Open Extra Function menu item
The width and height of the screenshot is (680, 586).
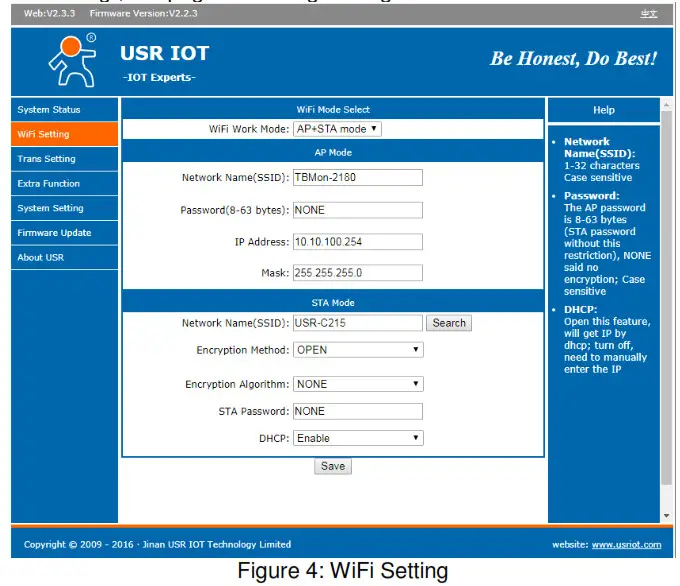[64, 183]
